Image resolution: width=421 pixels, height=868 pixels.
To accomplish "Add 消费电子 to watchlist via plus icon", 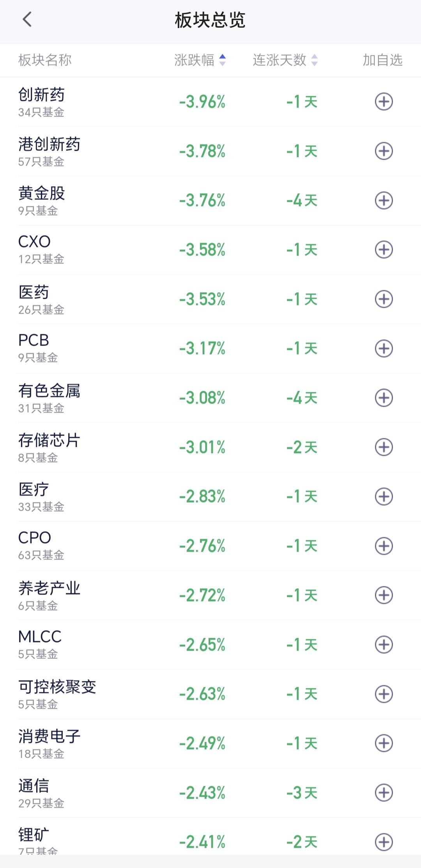I will (x=384, y=743).
